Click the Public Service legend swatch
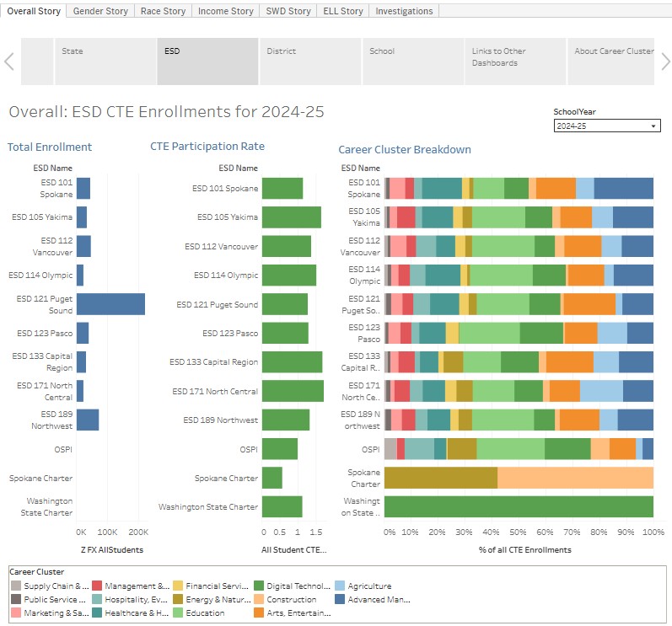Viewport: 672px width, 626px height. (x=16, y=599)
